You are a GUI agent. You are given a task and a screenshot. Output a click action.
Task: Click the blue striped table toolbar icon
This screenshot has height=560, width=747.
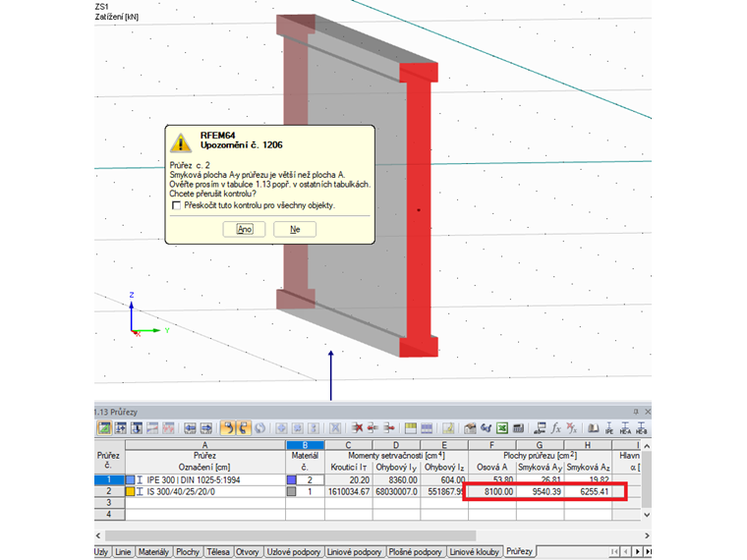coord(427,428)
